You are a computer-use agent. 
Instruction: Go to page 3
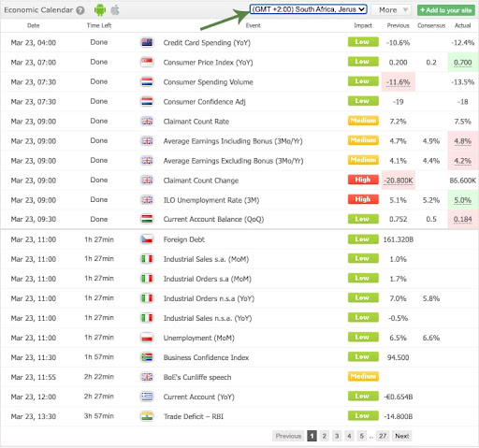coord(337,436)
